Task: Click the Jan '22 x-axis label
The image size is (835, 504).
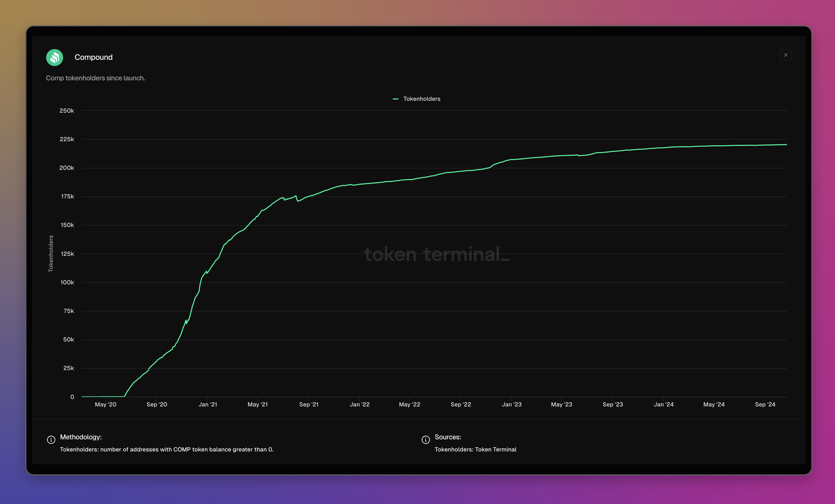Action: click(x=360, y=405)
